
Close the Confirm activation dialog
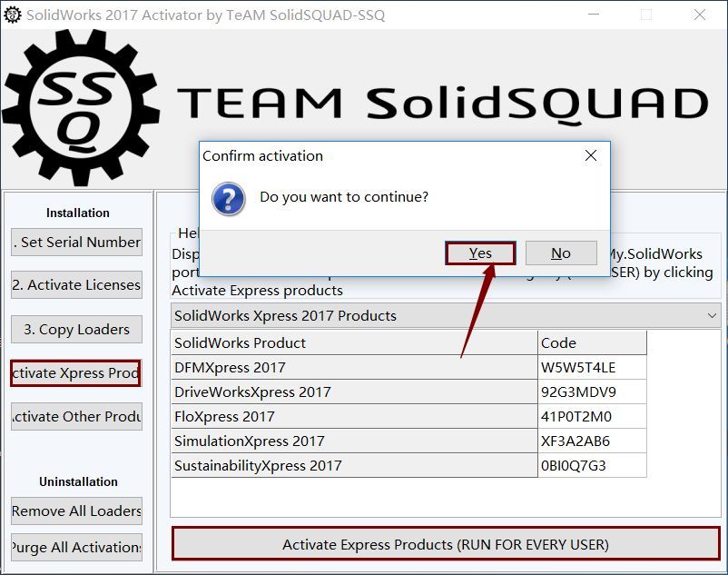point(591,155)
